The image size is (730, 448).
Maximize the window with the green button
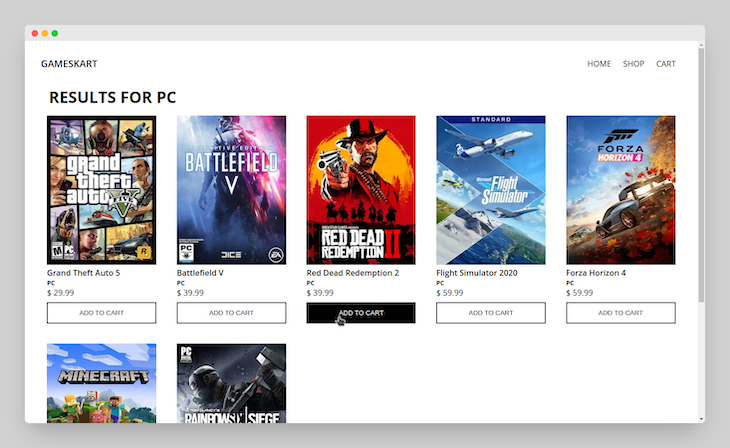[55, 33]
